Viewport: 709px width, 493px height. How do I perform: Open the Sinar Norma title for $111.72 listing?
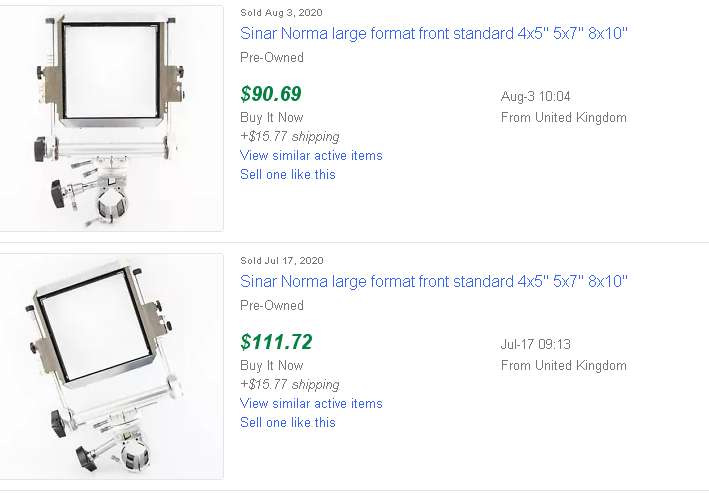(434, 281)
